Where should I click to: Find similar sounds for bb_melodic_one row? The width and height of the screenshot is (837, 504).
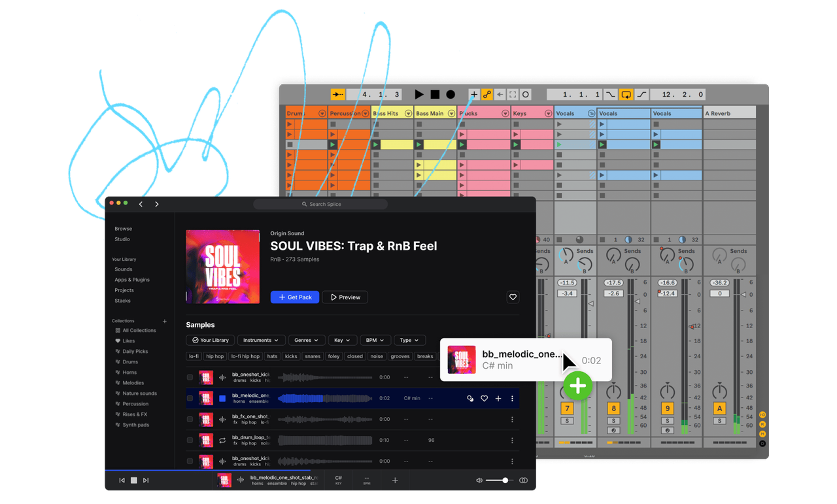click(470, 399)
